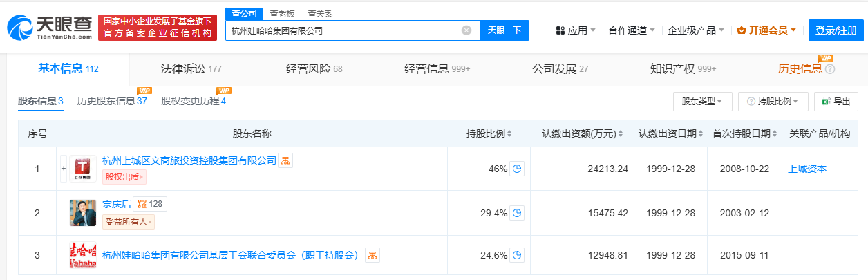Screen dimensions: 868x280
Task: Click 宗庆后 portrait photo
Action: 83,212
